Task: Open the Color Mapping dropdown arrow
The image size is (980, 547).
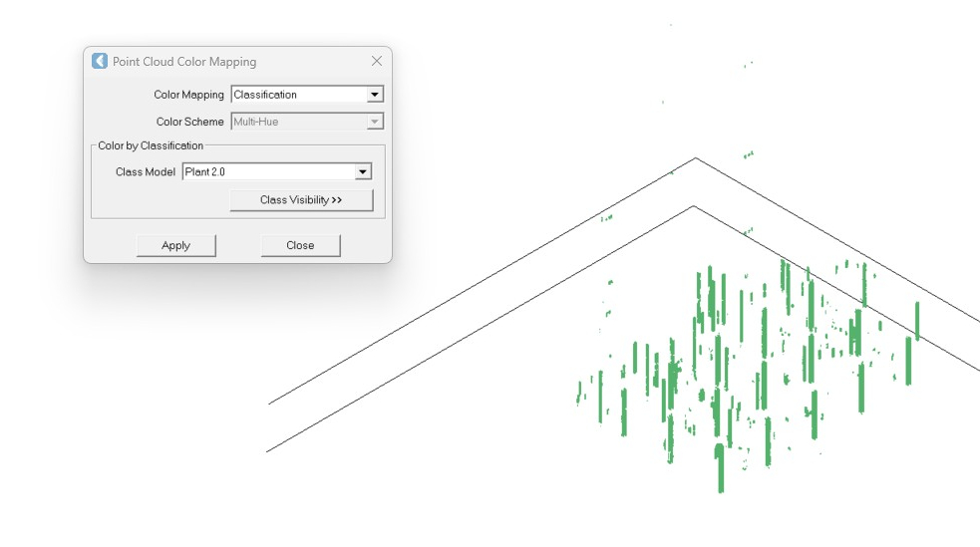Action: [x=375, y=95]
